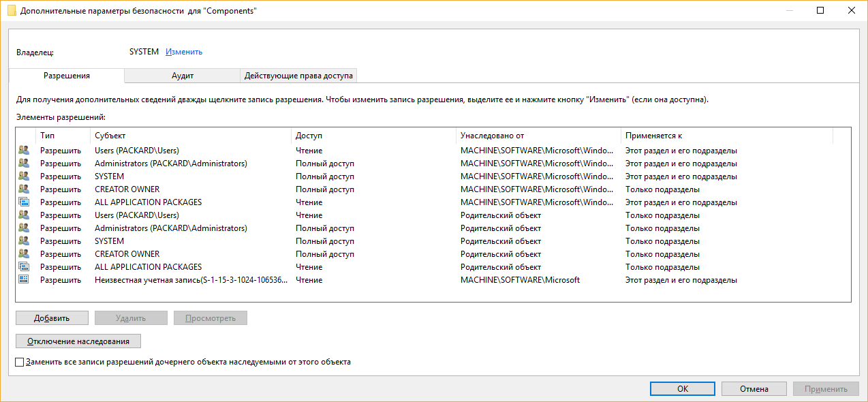
Task: Click the icon of the unknown account (S-1-15-3-1024) entry
Action: (24, 280)
